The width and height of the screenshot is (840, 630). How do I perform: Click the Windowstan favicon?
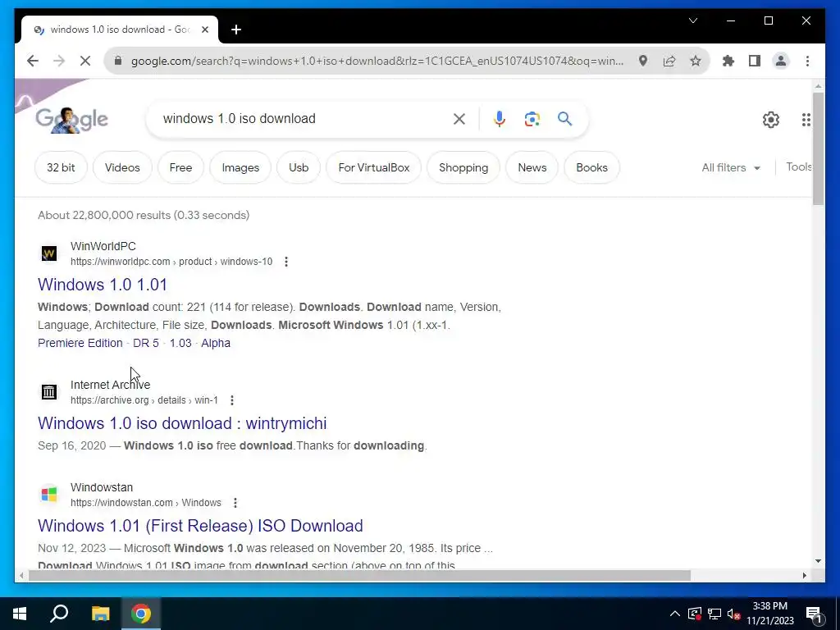pos(48,495)
